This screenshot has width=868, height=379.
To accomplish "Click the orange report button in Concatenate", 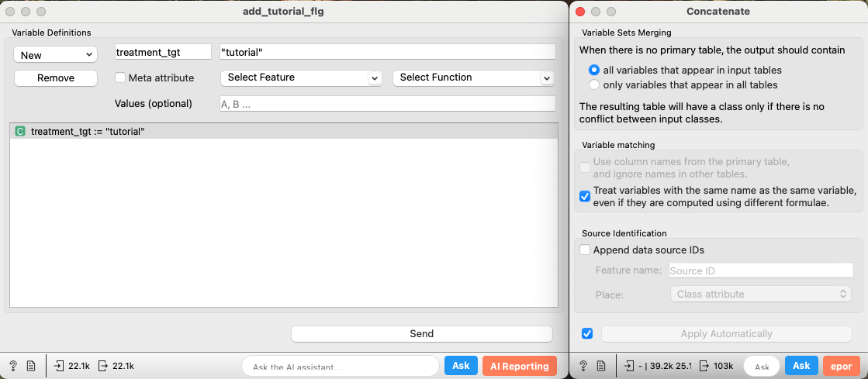I will click(x=840, y=366).
